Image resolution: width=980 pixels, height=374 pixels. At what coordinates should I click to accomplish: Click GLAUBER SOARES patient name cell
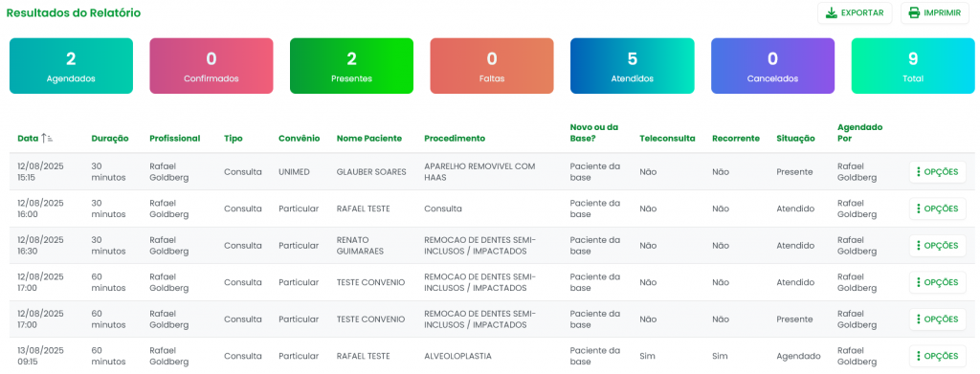coord(371,172)
